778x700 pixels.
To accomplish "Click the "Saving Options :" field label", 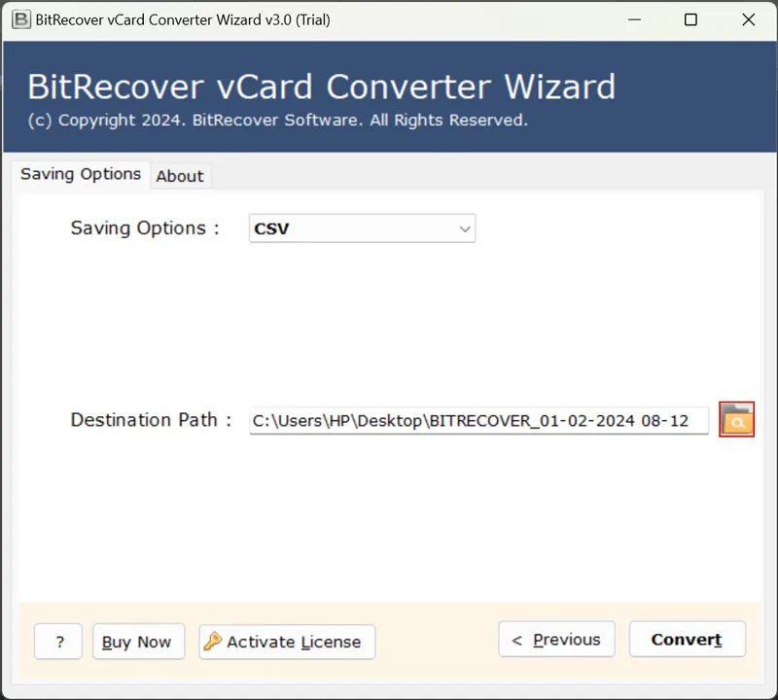I will [145, 228].
